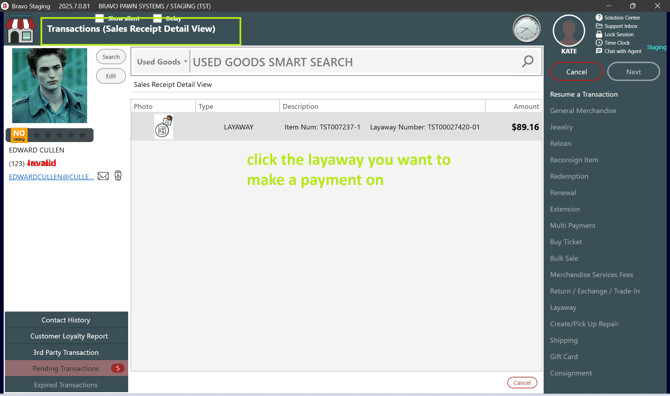Click the customer name EDWARD CULLEN
The image size is (670, 396).
36,150
